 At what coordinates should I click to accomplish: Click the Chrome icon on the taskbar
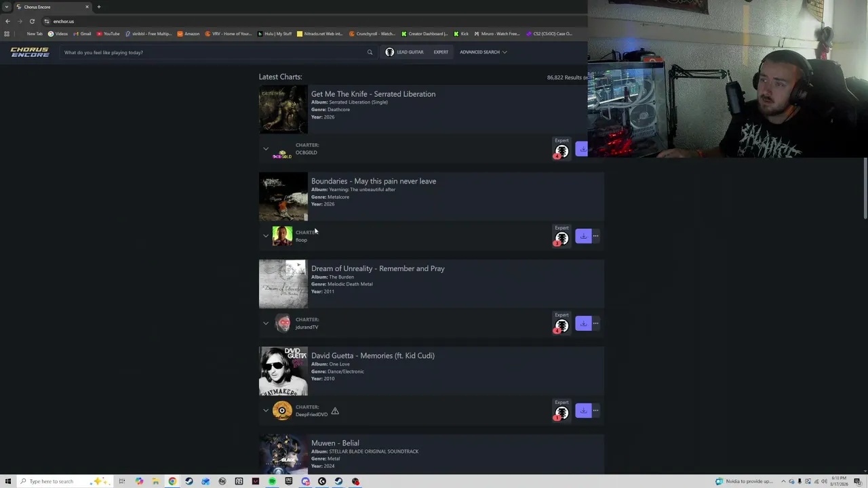[172, 481]
